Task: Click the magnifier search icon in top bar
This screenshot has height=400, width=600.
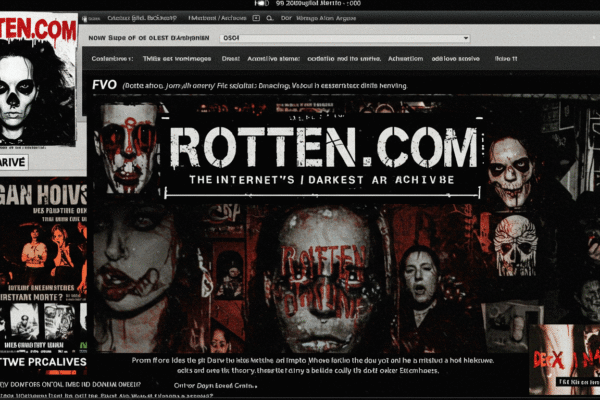Action: click(x=270, y=18)
